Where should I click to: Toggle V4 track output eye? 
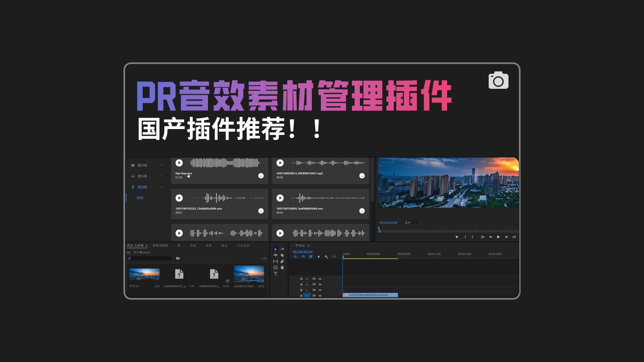pyautogui.click(x=320, y=279)
